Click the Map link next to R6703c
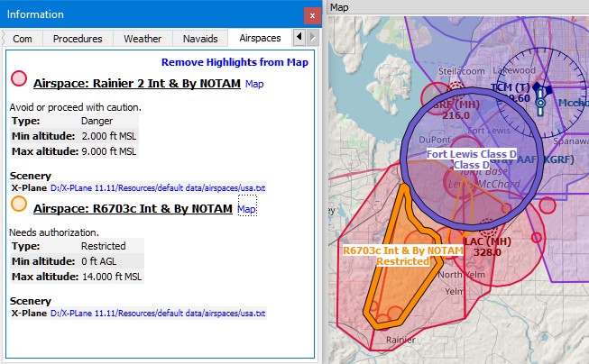 [247, 209]
